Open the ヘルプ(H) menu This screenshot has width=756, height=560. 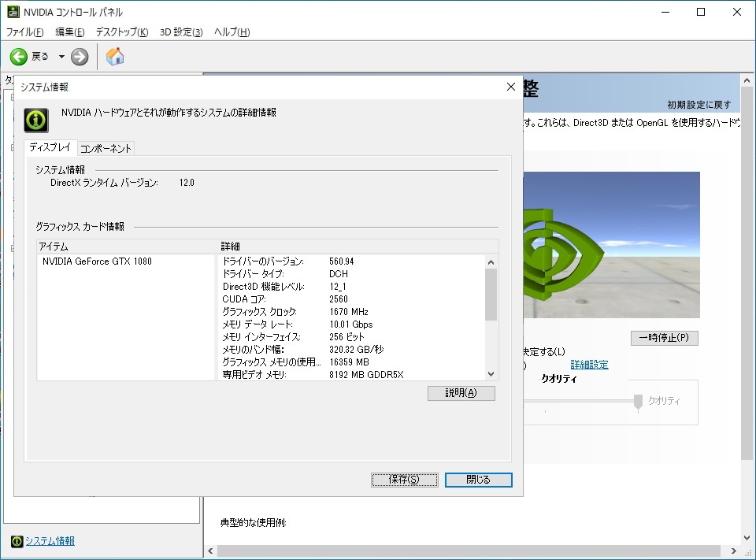point(232,32)
